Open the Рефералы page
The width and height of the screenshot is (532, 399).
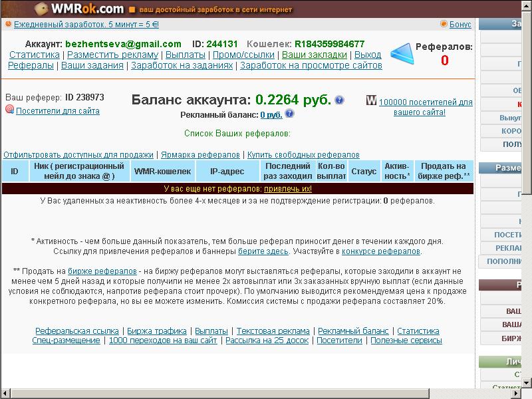31,65
